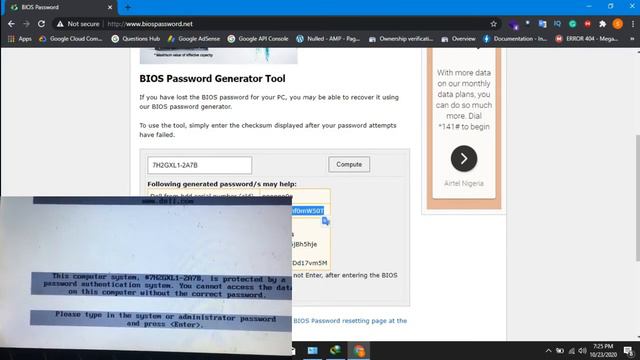
Task: Click the BIOS Password Generator Tool heading
Action: point(212,78)
